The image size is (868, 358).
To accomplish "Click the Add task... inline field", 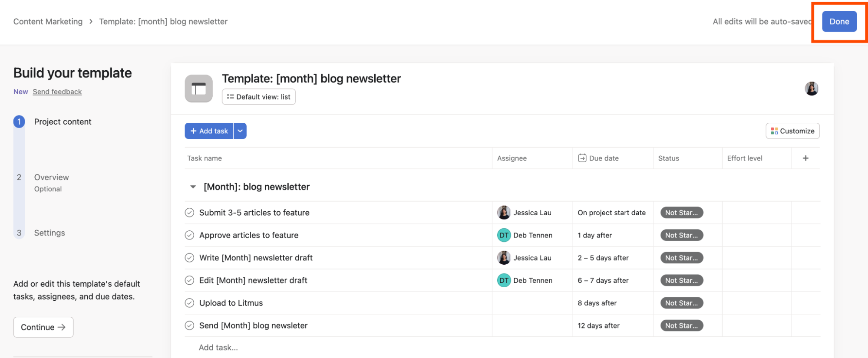I will 218,348.
